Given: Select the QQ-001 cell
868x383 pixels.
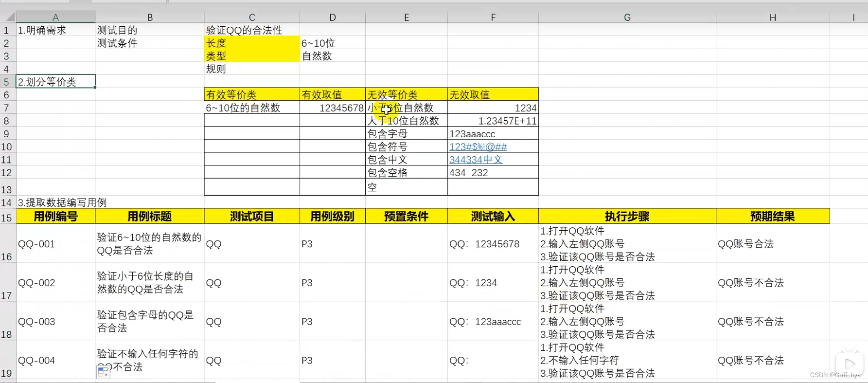Looking at the screenshot, I should coord(55,244).
